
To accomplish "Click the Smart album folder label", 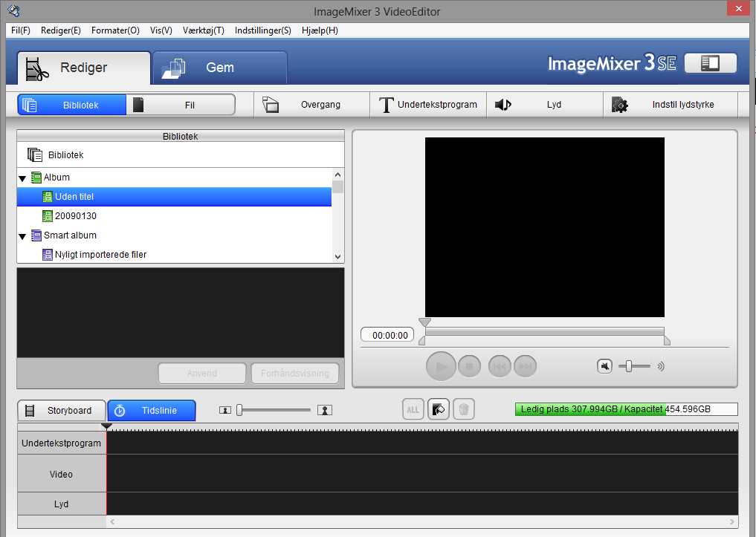I will (70, 235).
